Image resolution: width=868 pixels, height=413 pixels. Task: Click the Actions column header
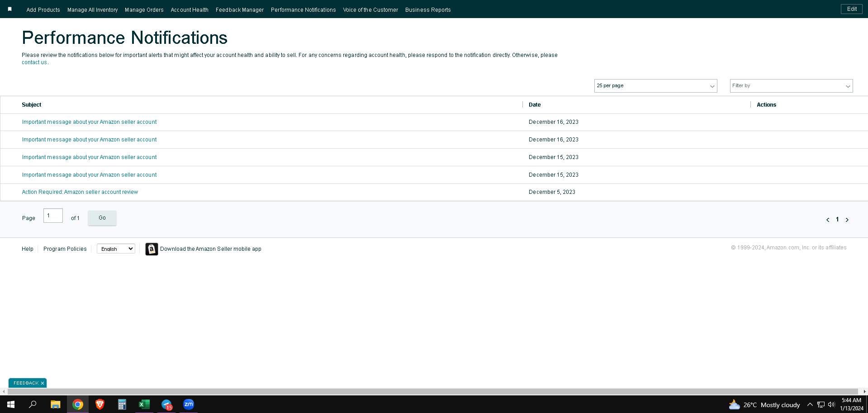[766, 105]
